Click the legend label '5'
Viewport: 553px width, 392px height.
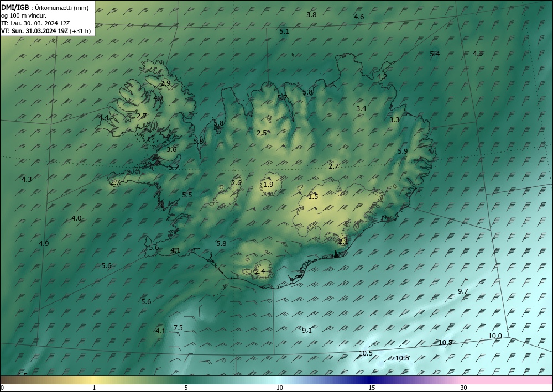point(186,388)
